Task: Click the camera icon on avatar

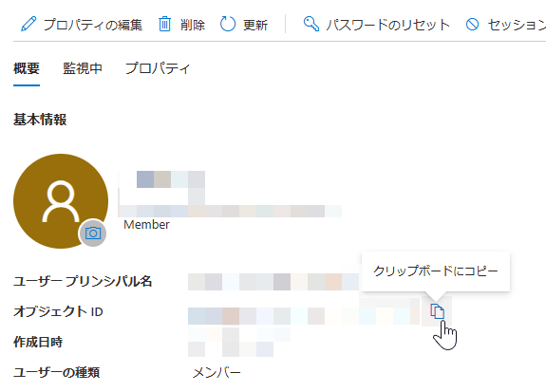Action: point(93,233)
